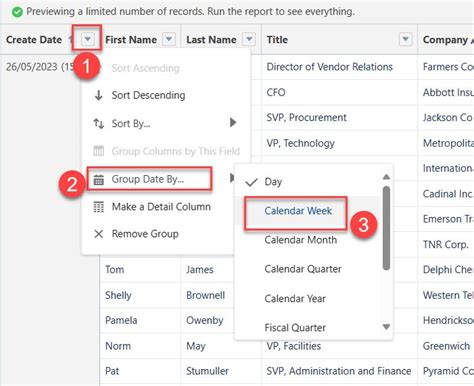This screenshot has width=474, height=386.
Task: Click last name May cell
Action: 196,346
